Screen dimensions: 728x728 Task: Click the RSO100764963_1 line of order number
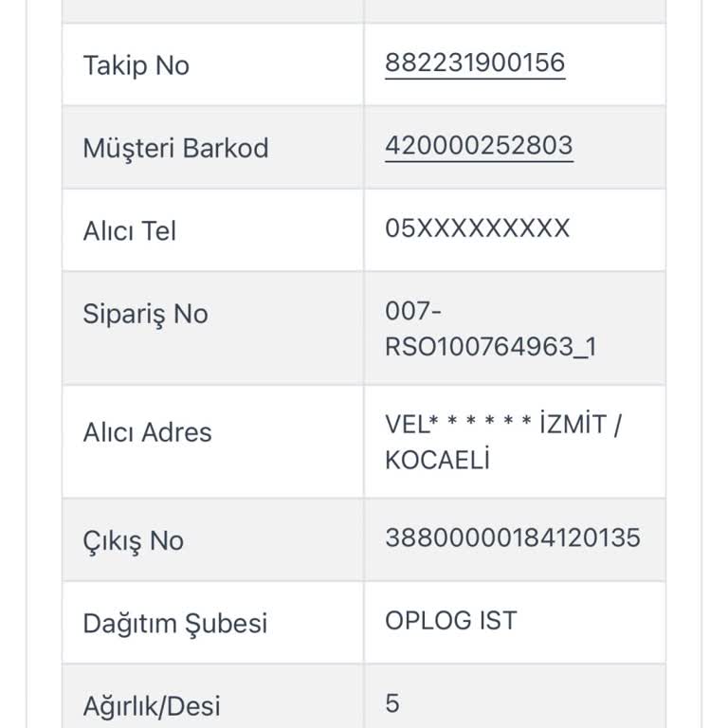[491, 347]
